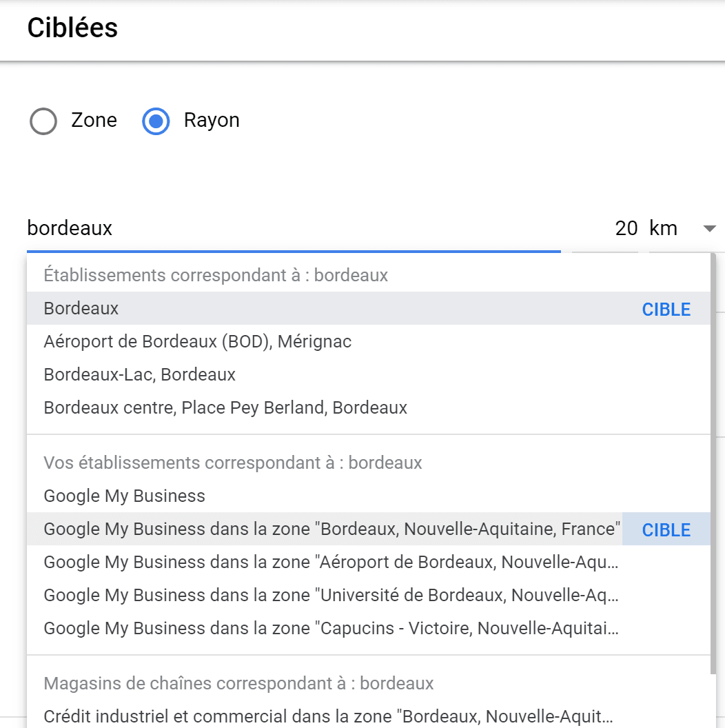Click the Zone label text
Screen dimensions: 725x728
coord(94,120)
